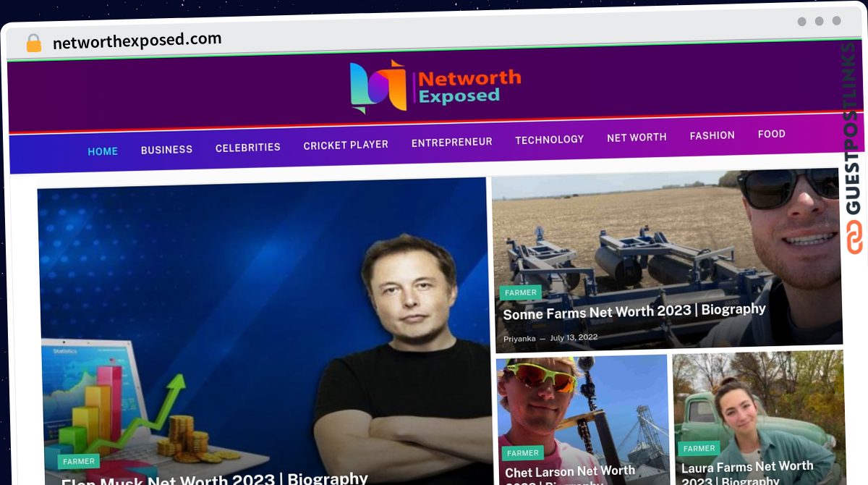Open Sonne Farms Net Worth 2023 article
The height and width of the screenshot is (485, 868).
tap(634, 312)
